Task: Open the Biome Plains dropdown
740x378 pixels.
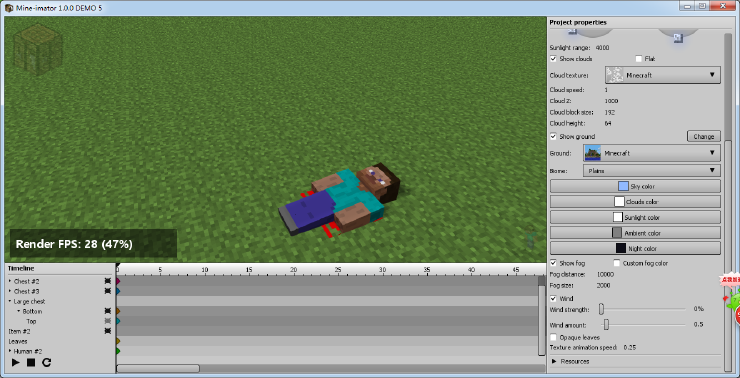Action: pos(652,171)
